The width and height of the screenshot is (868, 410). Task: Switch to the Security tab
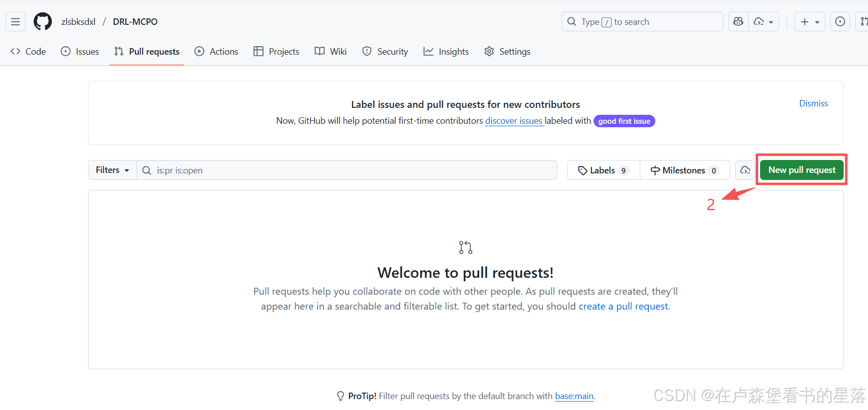coord(385,52)
